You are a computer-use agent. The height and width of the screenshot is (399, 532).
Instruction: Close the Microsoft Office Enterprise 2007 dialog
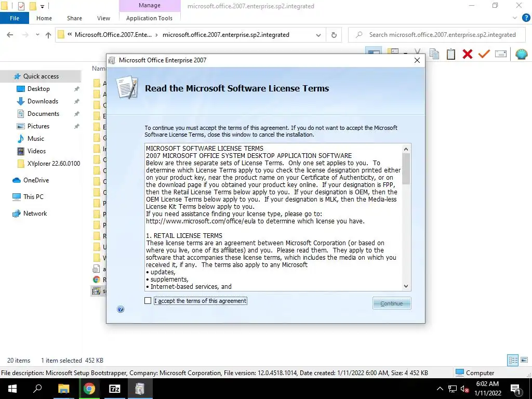tap(417, 60)
